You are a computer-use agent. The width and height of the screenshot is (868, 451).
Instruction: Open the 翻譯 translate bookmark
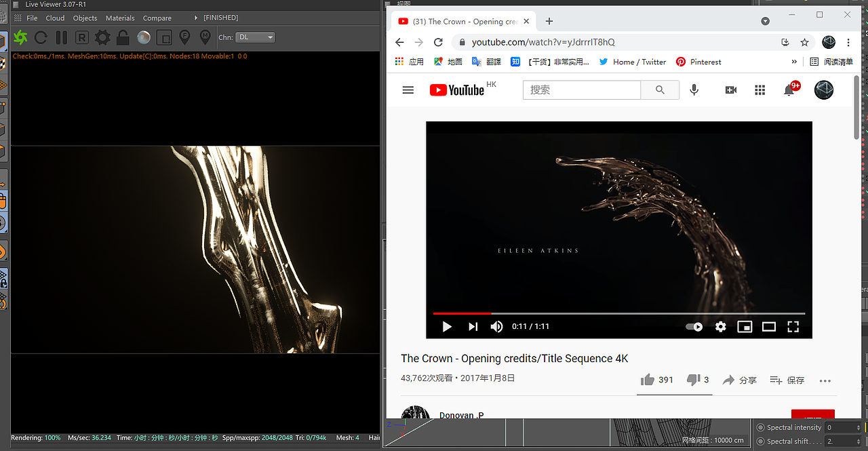[486, 62]
